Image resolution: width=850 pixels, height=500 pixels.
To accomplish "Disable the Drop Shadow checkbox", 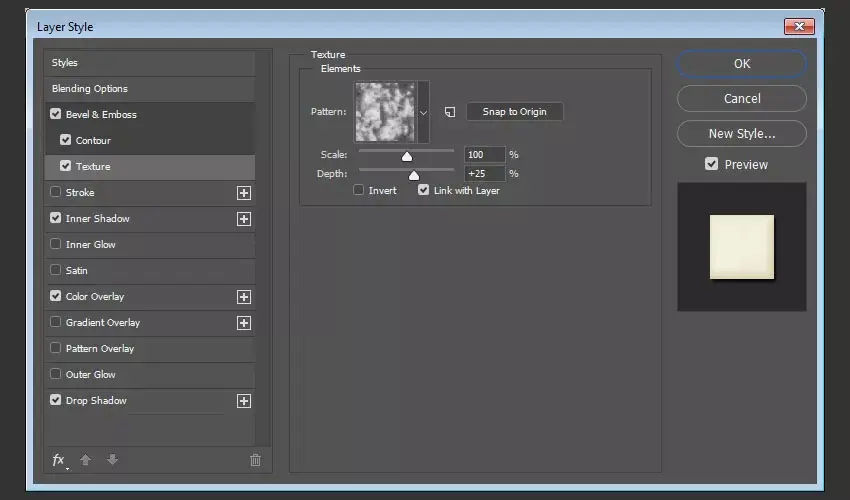I will coord(55,400).
